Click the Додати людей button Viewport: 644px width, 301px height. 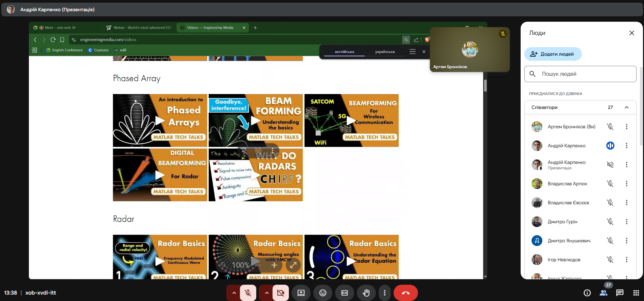[553, 54]
